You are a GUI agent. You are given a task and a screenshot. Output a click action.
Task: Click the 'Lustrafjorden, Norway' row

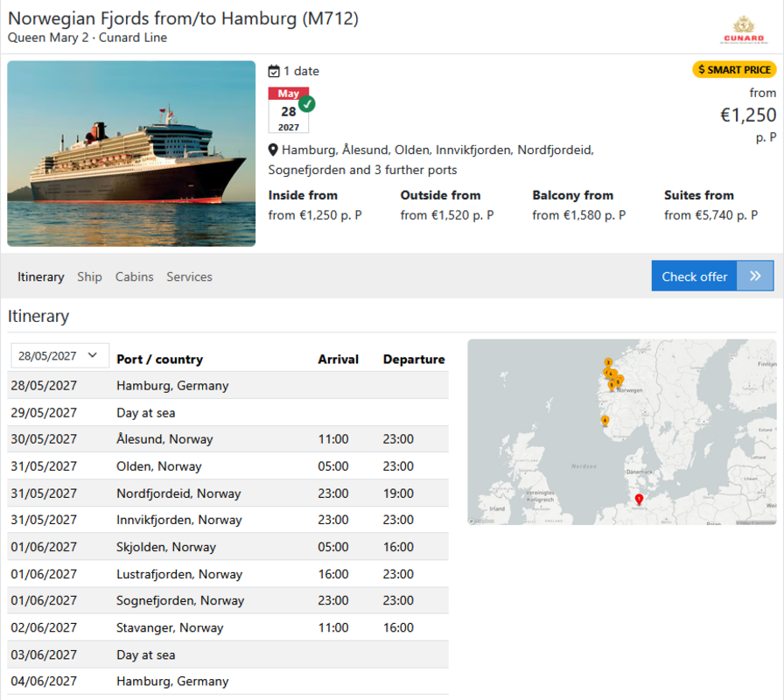click(x=228, y=574)
